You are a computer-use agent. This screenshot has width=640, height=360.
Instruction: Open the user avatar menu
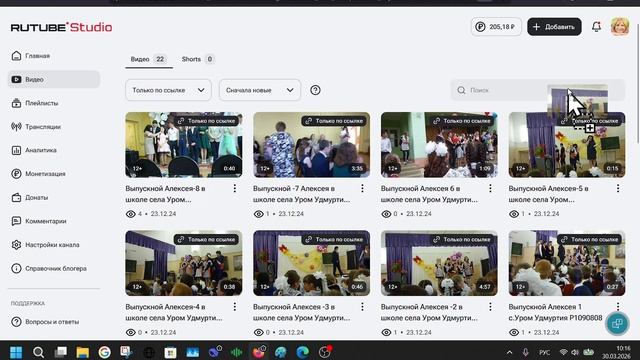tap(620, 27)
